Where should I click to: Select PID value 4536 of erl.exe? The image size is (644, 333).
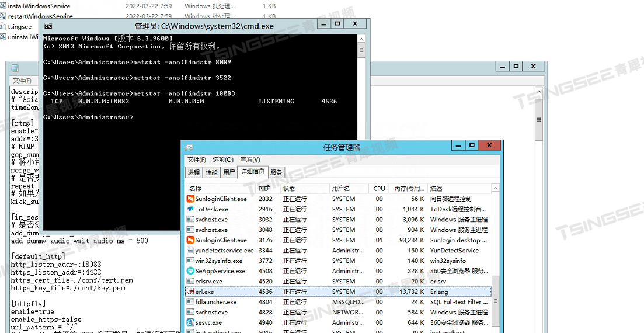pos(265,292)
